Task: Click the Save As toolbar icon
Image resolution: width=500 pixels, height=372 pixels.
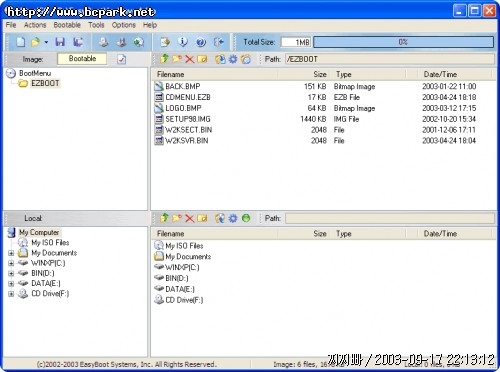Action: (x=78, y=42)
